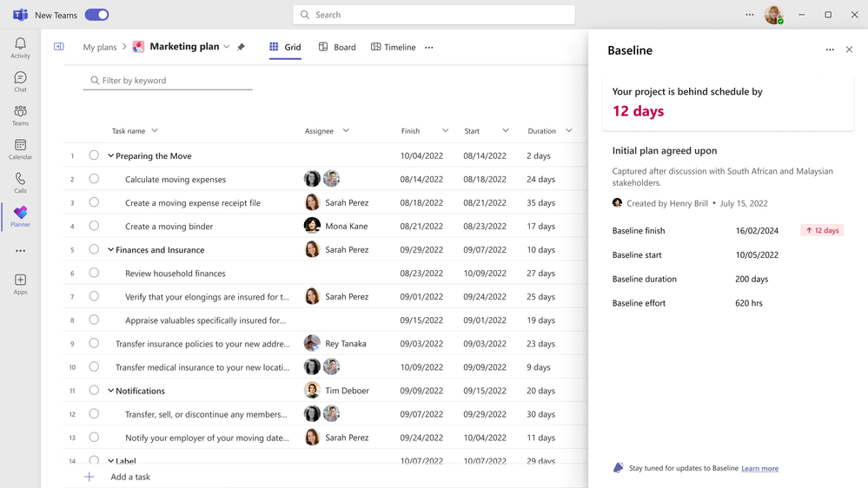Unpin the Marketing plan pin icon
The height and width of the screenshot is (488, 868).
(241, 47)
